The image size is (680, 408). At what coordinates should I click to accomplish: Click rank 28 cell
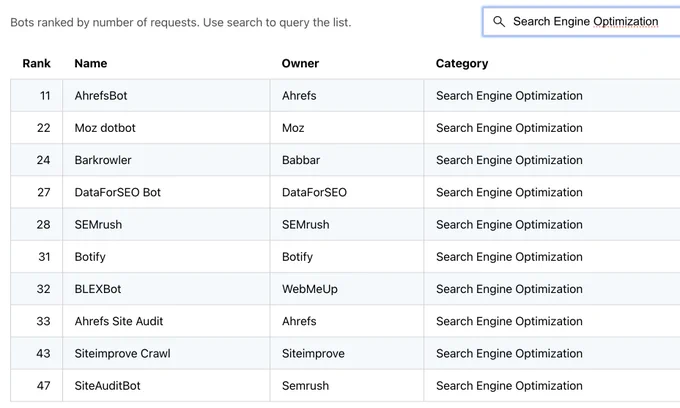coord(36,224)
